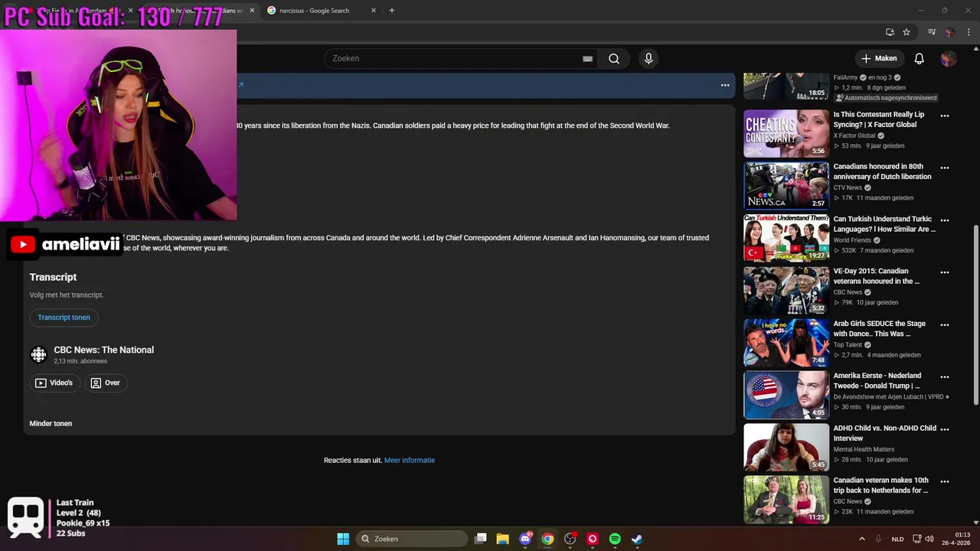Open YouTube account avatar menu
The width and height of the screenshot is (980, 551).
pos(949,59)
